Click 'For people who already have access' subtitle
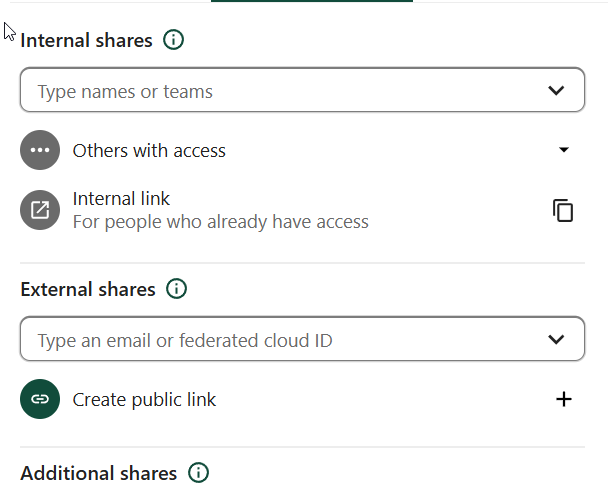This screenshot has height=494, width=608. [x=220, y=222]
